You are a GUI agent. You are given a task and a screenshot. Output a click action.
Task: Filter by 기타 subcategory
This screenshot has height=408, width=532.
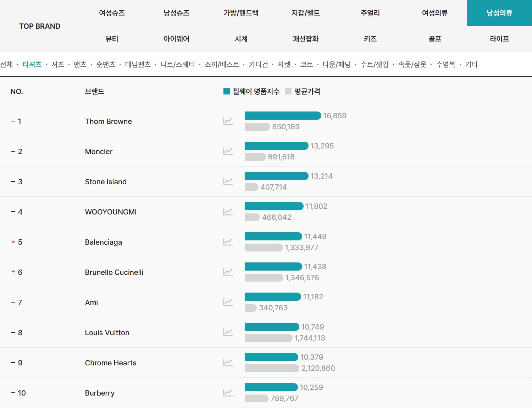(471, 64)
